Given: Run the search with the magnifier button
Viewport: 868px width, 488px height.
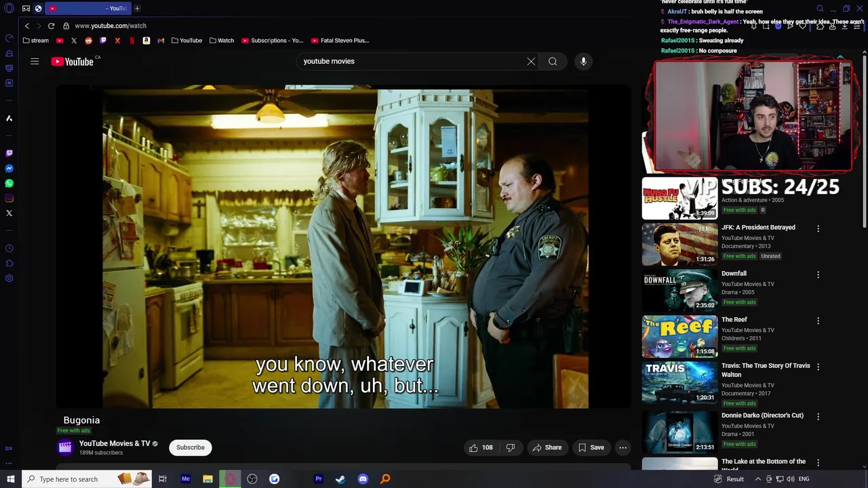Looking at the screenshot, I should pyautogui.click(x=553, y=62).
